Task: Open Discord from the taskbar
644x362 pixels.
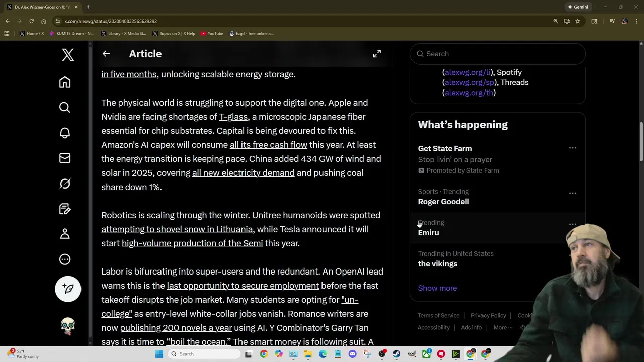Action: click(x=352, y=354)
